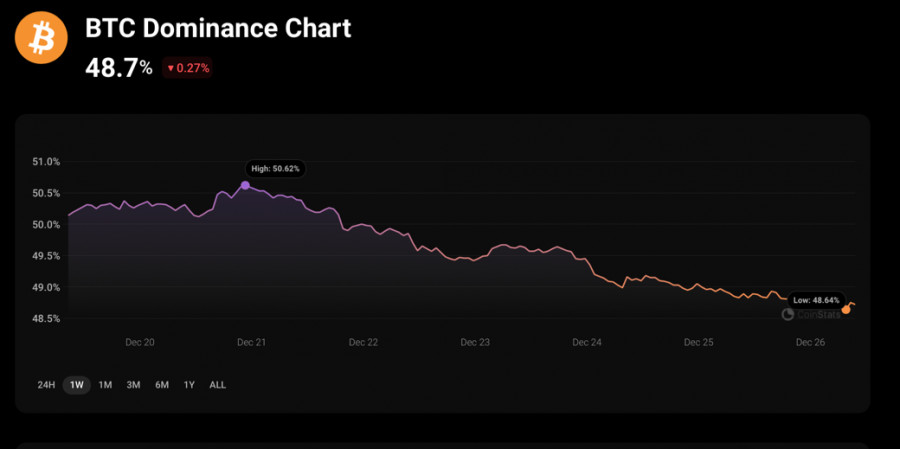Click the CoinStats watermark logo
Image resolution: width=900 pixels, height=449 pixels.
[809, 314]
